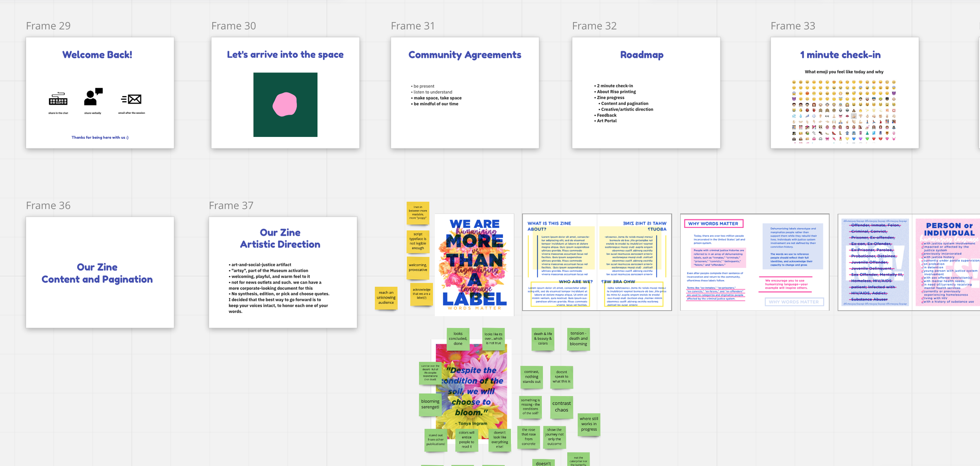Image resolution: width=980 pixels, height=466 pixels.
Task: Select the yellow 'reach an unknowing audience' sticky note
Action: coord(386,298)
